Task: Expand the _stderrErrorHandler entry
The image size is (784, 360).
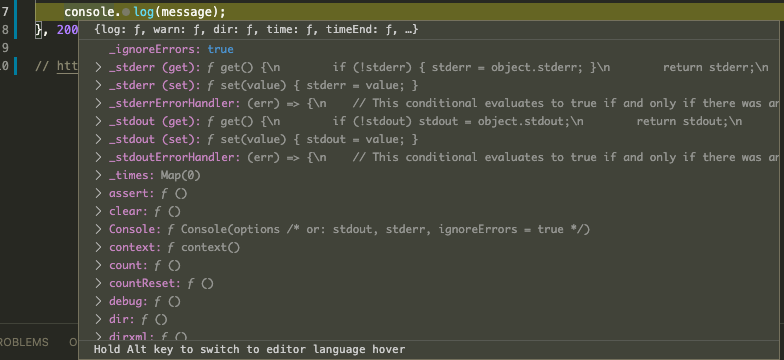Action: 98,104
